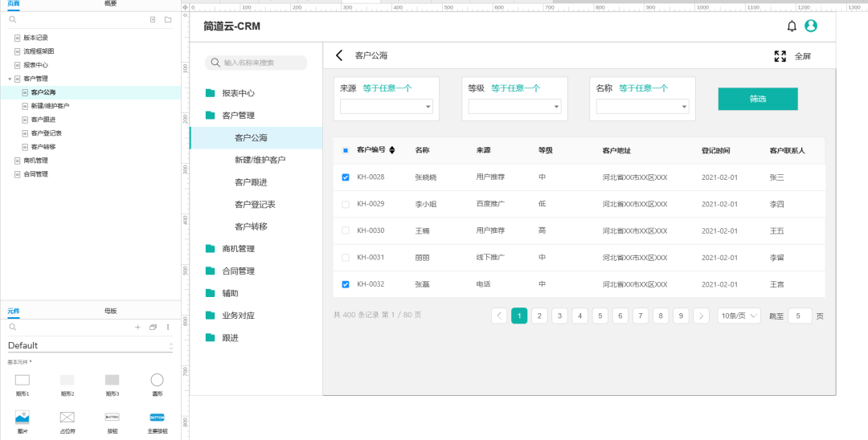
Task: Switch to the 母版 tab
Action: 110,311
